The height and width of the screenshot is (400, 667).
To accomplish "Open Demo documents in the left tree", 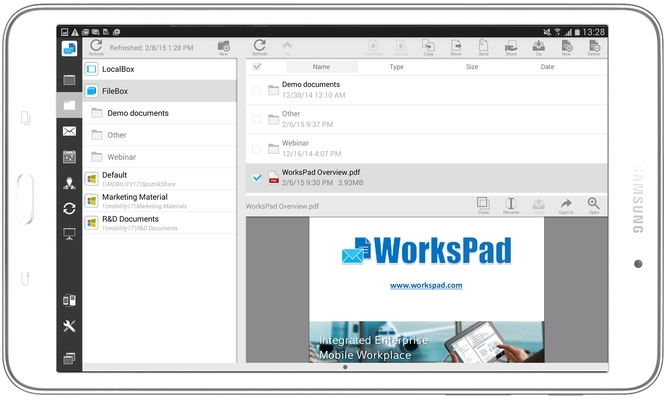I will [160, 113].
